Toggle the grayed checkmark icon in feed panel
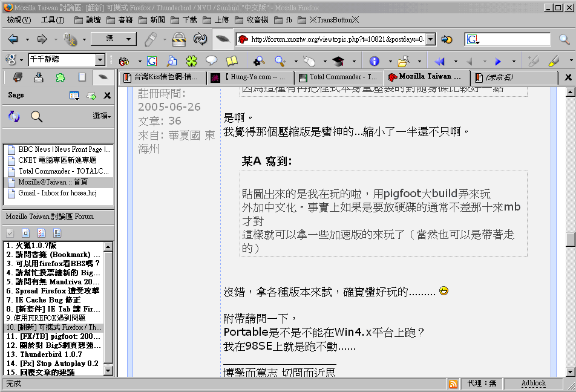 click(x=10, y=233)
